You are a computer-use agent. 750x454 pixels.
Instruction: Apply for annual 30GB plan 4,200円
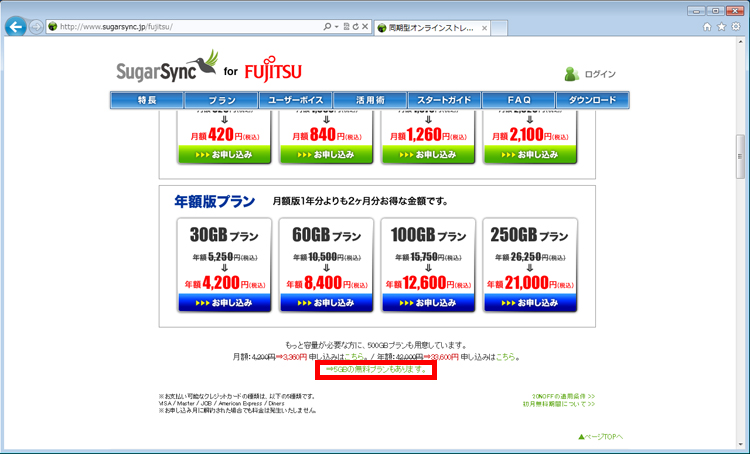point(224,303)
